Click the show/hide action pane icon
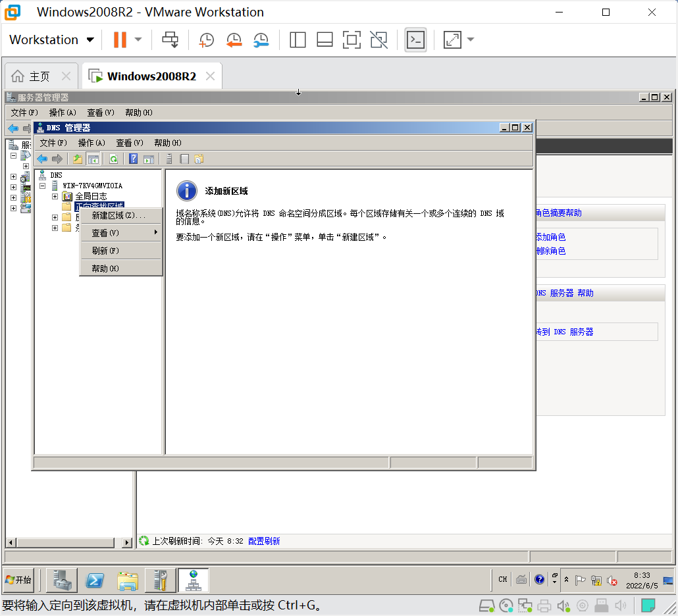678x616 pixels. [x=149, y=159]
